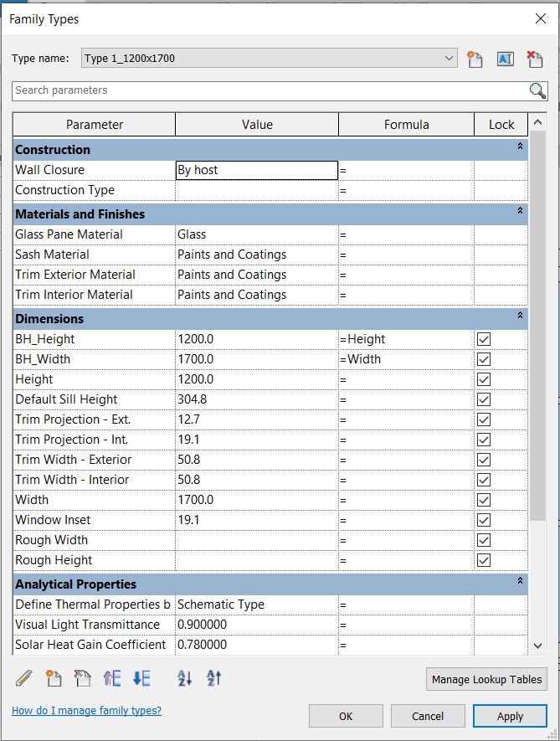Toggle the lock checkbox for Default Sill Height
Viewport: 560px width, 741px height.
pos(483,399)
